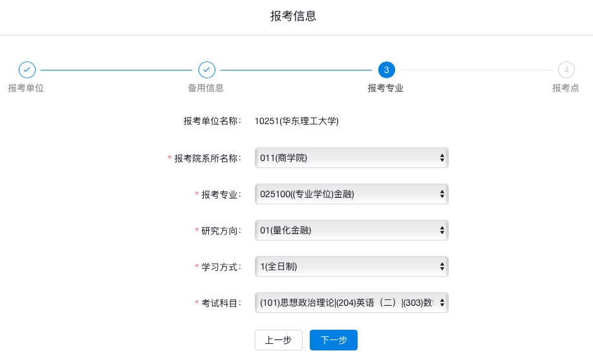Proceed with the 下一步 button
Screen dimensions: 593x364
pyautogui.click(x=334, y=340)
